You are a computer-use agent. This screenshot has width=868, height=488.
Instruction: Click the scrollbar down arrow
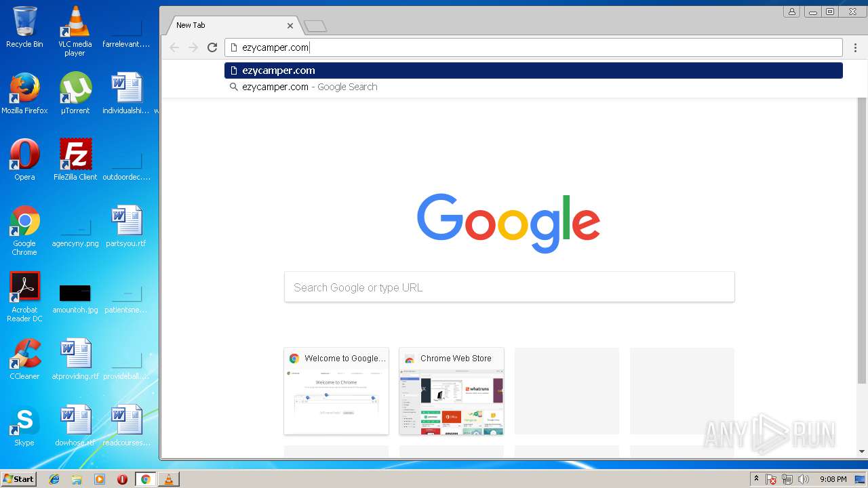(x=862, y=451)
